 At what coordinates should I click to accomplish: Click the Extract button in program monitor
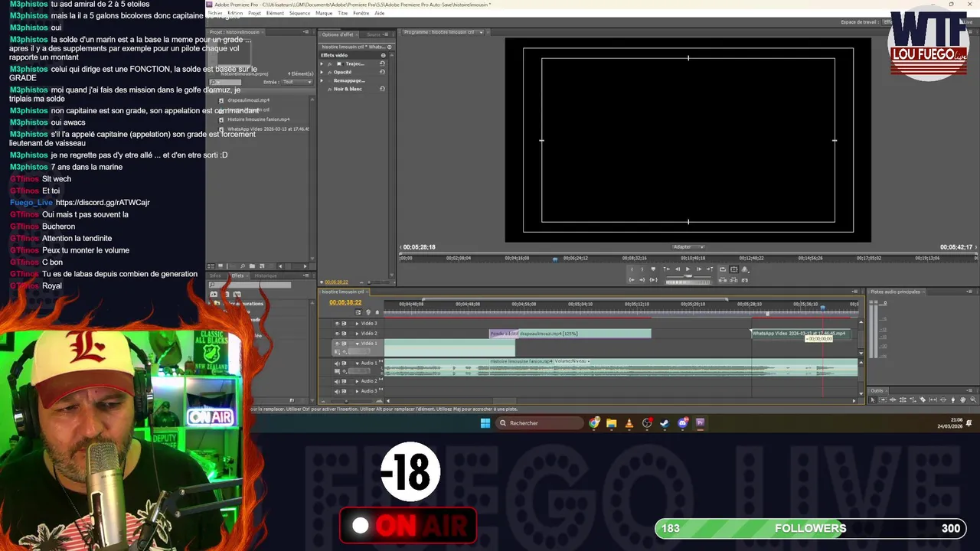[733, 280]
